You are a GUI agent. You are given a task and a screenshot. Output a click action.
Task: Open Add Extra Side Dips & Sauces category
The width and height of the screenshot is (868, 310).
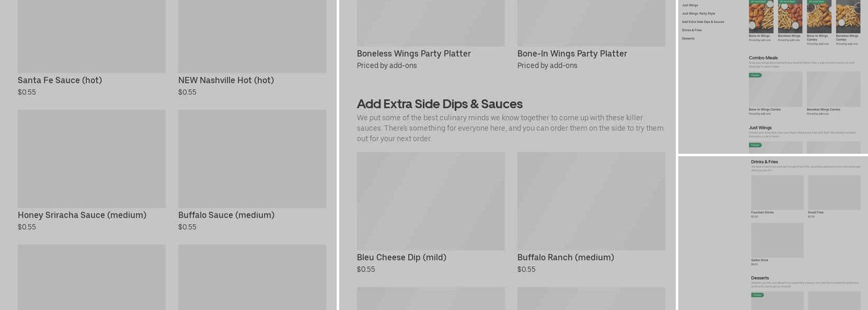[x=703, y=22]
